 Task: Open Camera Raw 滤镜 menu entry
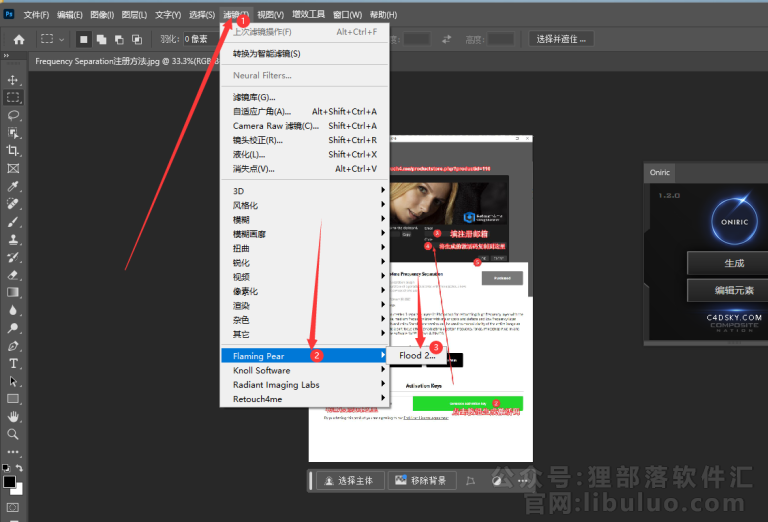click(275, 126)
